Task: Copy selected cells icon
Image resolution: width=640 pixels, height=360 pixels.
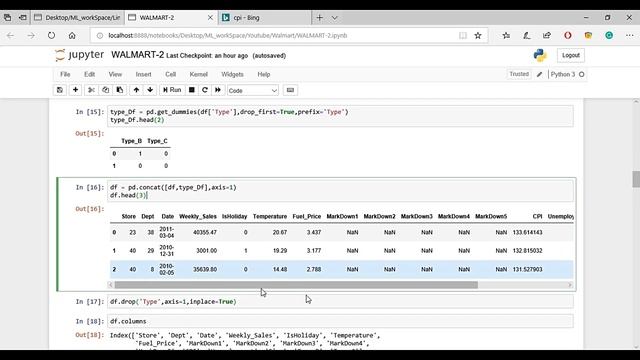Action: pos(105,90)
